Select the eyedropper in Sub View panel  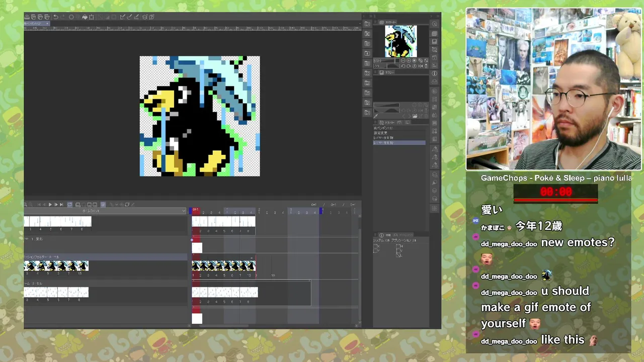tap(375, 116)
